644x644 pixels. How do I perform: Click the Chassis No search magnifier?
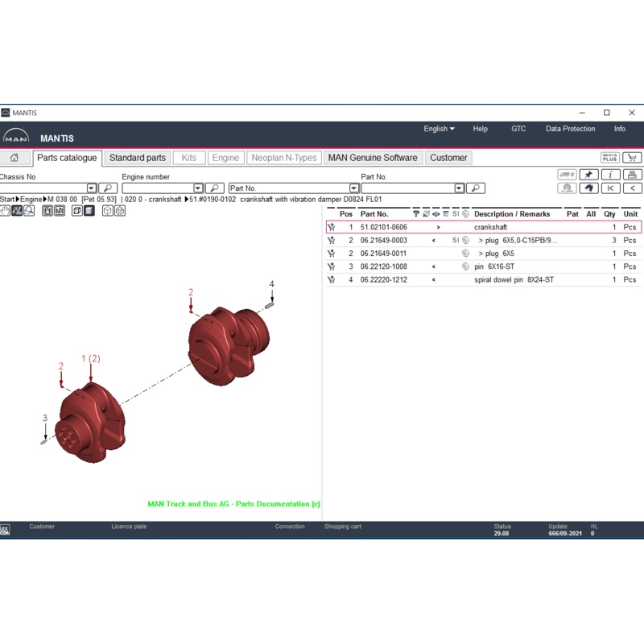point(108,188)
